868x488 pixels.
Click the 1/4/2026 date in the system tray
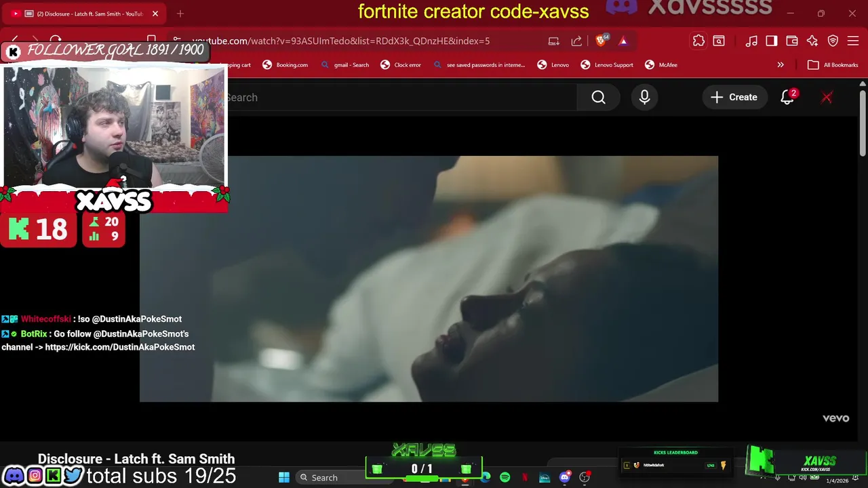[837, 481]
